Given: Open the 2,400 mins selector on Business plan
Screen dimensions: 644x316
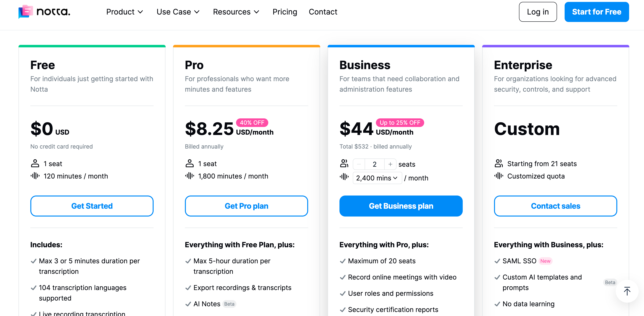Looking at the screenshot, I should pyautogui.click(x=377, y=178).
